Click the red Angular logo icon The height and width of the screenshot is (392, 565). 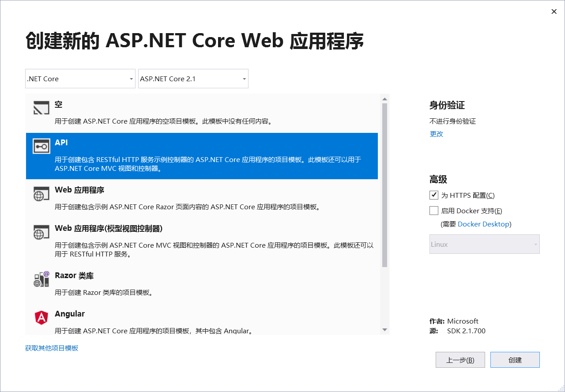[41, 317]
